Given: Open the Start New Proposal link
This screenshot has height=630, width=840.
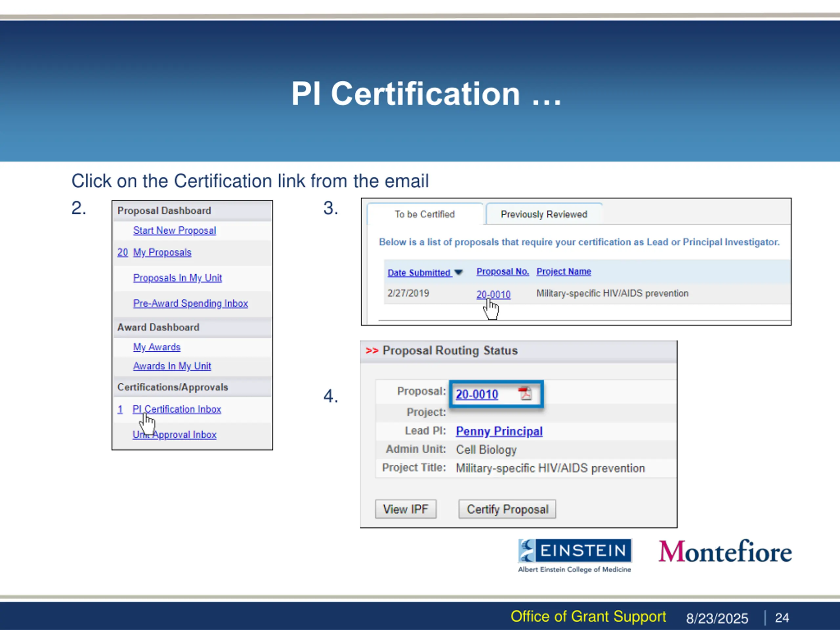Looking at the screenshot, I should [x=174, y=230].
